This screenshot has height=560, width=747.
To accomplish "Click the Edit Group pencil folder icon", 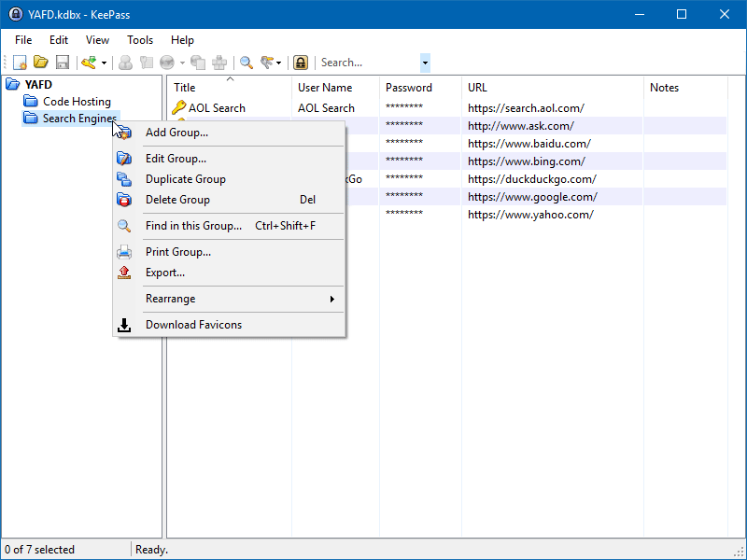I will [x=124, y=158].
